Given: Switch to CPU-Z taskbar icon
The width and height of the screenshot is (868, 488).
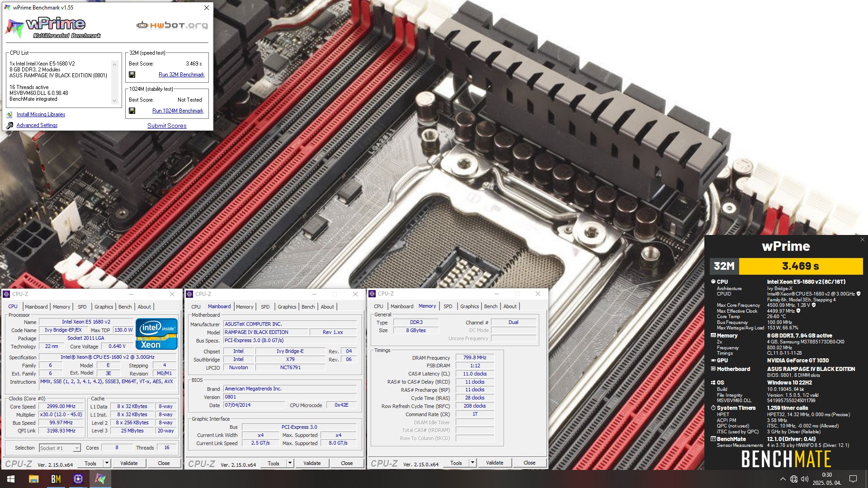Looking at the screenshot, I should 78,479.
